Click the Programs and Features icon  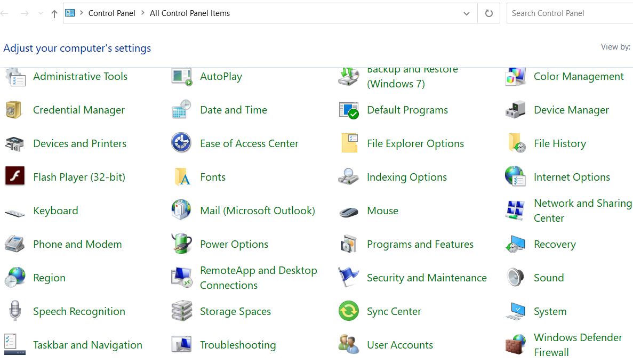[349, 244]
